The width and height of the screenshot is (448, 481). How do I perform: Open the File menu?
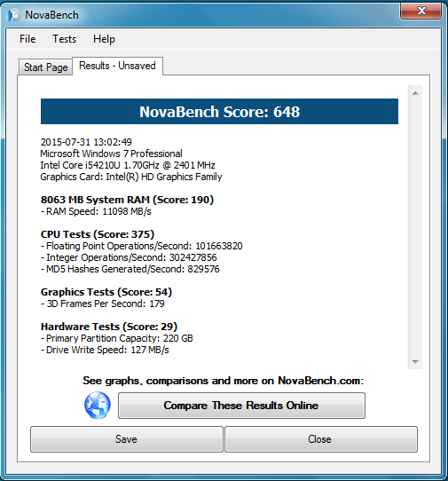[28, 39]
